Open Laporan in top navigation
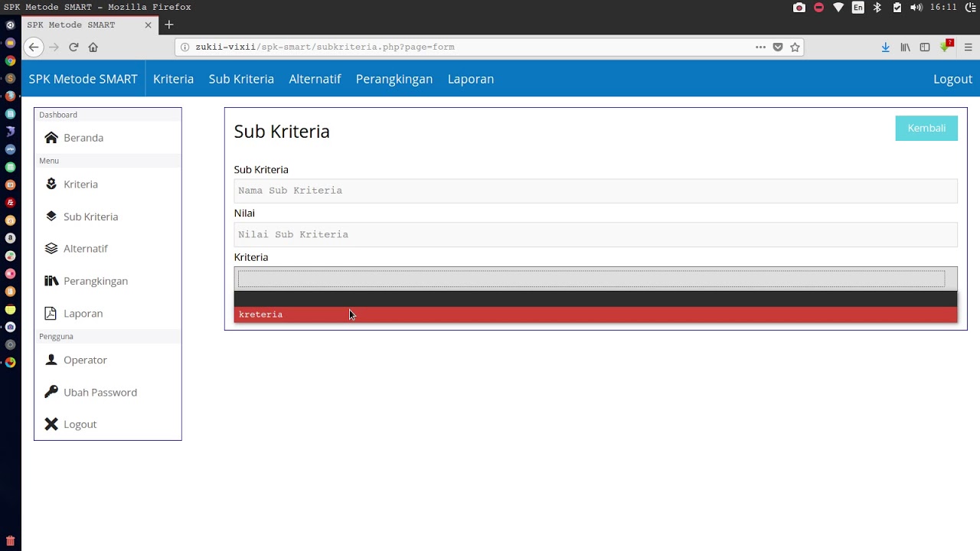Screen dimensions: 980x551 [471, 79]
